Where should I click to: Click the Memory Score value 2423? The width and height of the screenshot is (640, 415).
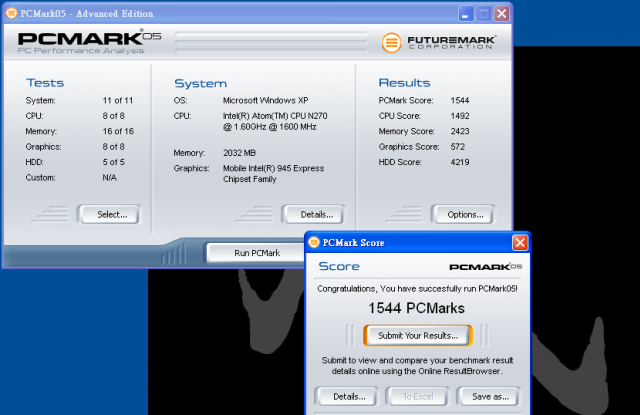tap(460, 131)
